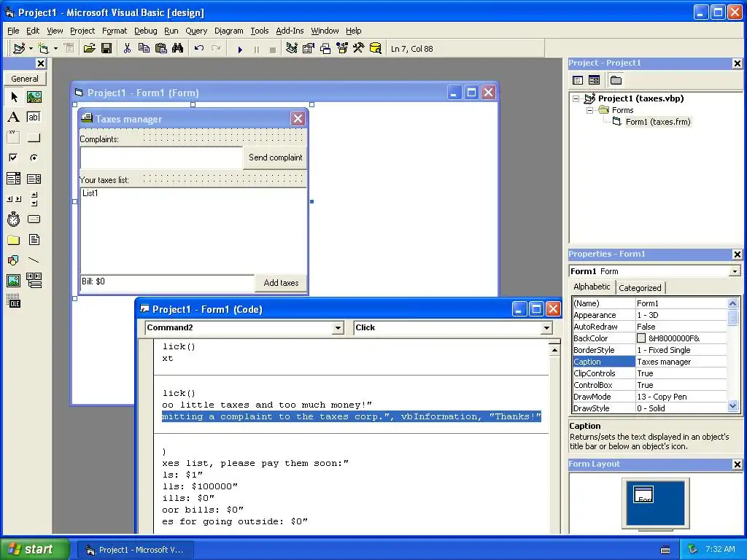The height and width of the screenshot is (560, 747).
Task: Select the Data control tool
Action: point(34,281)
